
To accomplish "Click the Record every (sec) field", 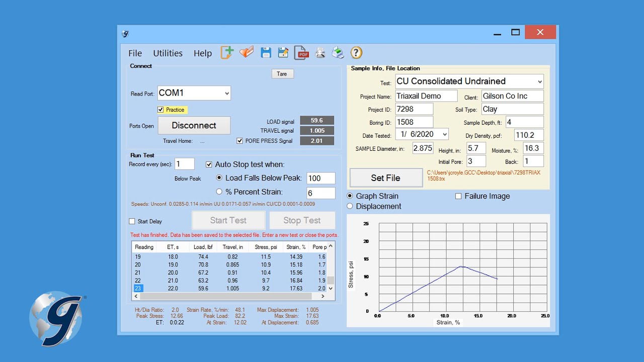I will pos(185,164).
